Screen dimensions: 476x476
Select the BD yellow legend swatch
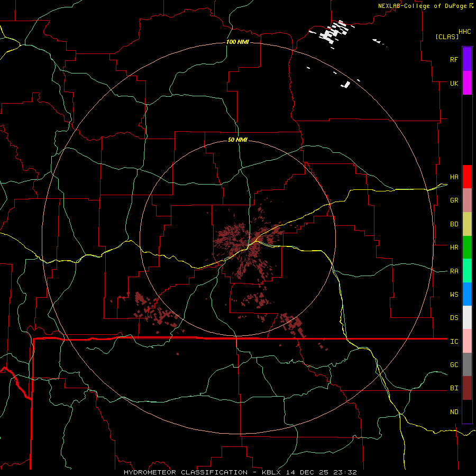coord(467,224)
